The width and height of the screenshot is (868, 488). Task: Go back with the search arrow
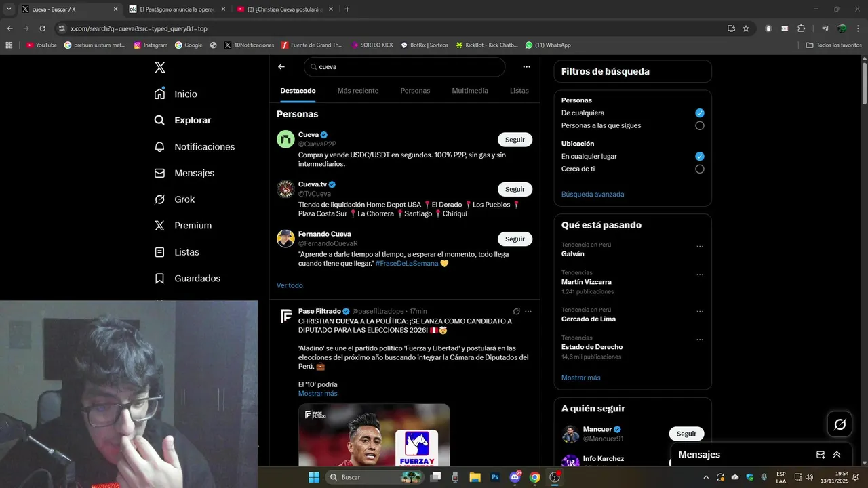pyautogui.click(x=281, y=67)
